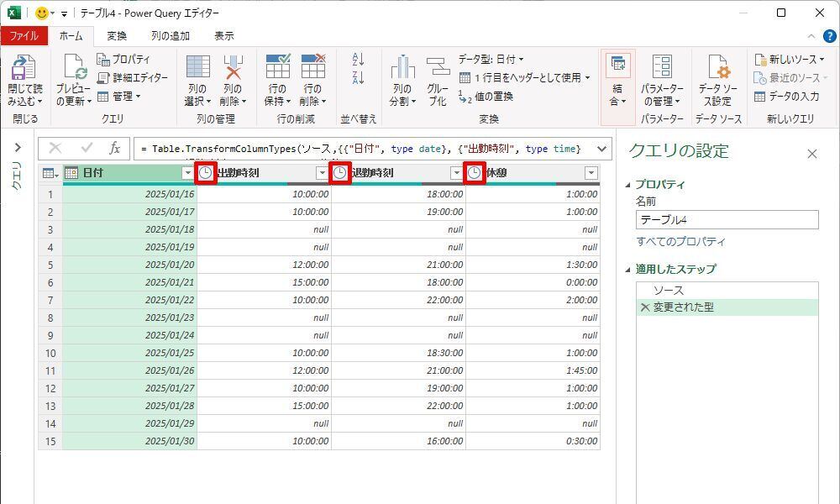Click the Remove Columns icon (列の削除)
This screenshot has width=840, height=504.
[x=233, y=67]
